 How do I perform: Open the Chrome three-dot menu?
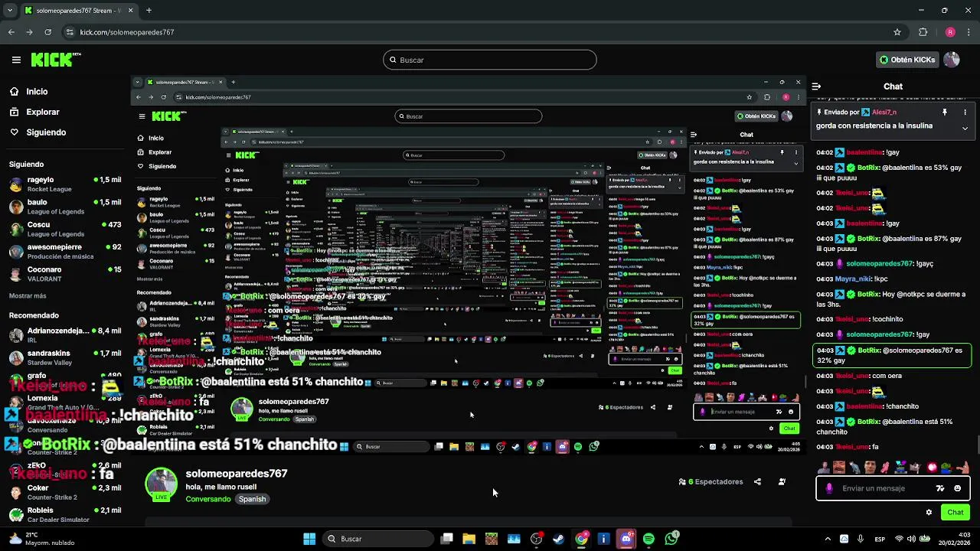(969, 32)
